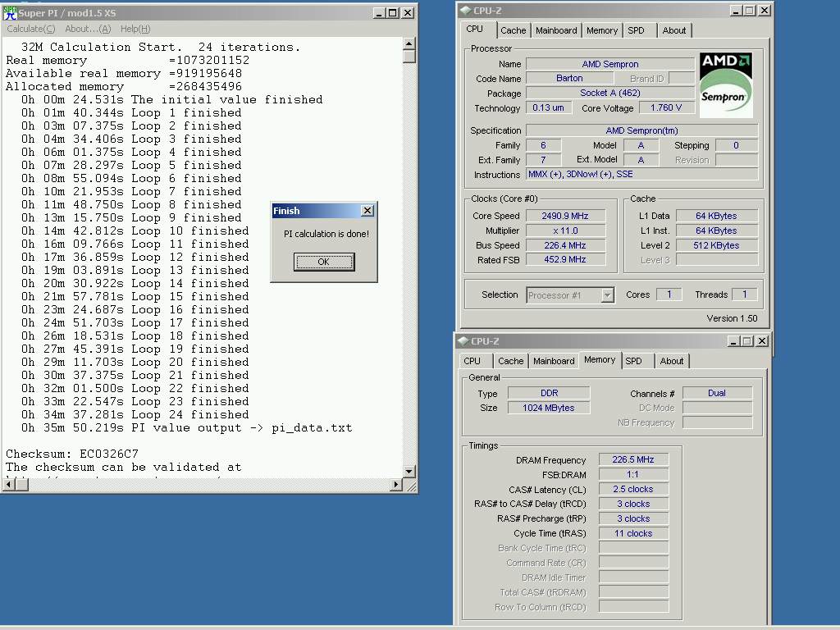This screenshot has width=840, height=630.
Task: Click the CAS# Latency value 2.5 clocks
Action: point(633,489)
